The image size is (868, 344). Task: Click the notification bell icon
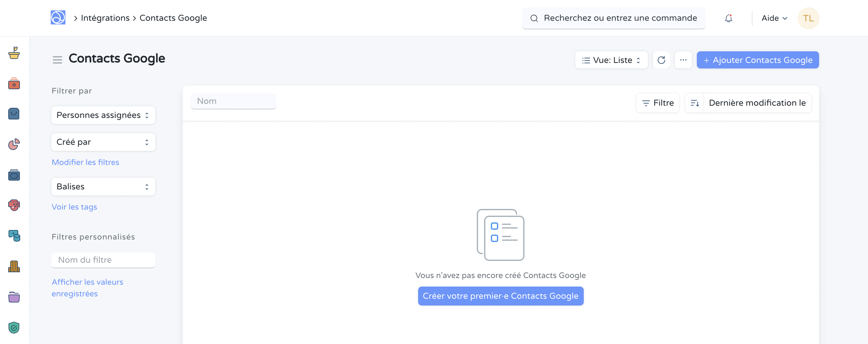tap(728, 18)
